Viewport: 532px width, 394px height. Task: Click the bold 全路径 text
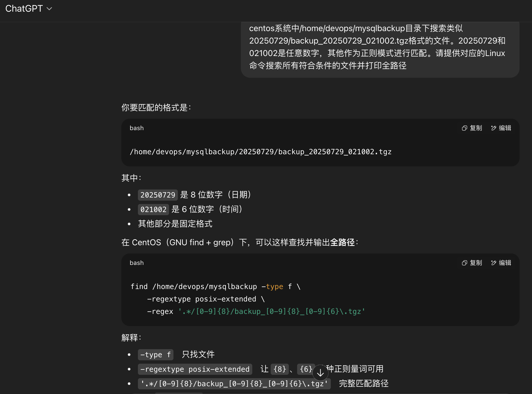(342, 242)
